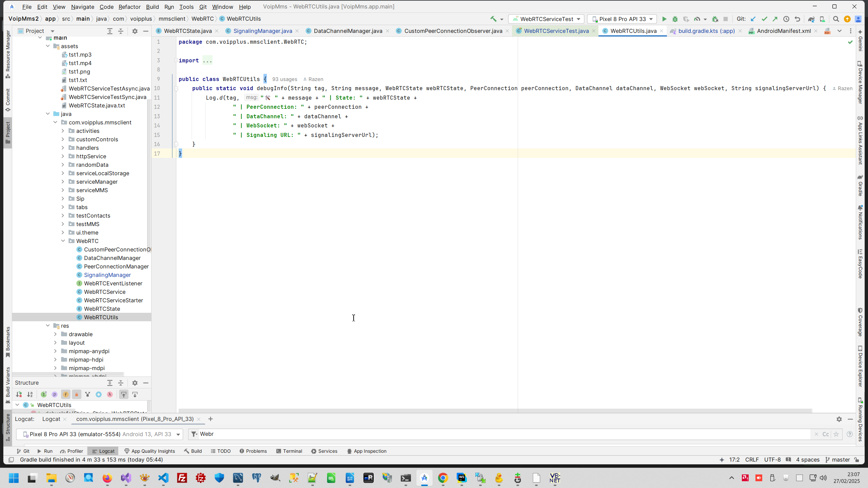868x488 pixels.
Task: Open WebRTCServiceTest run configuration dropdown
Action: [546, 19]
